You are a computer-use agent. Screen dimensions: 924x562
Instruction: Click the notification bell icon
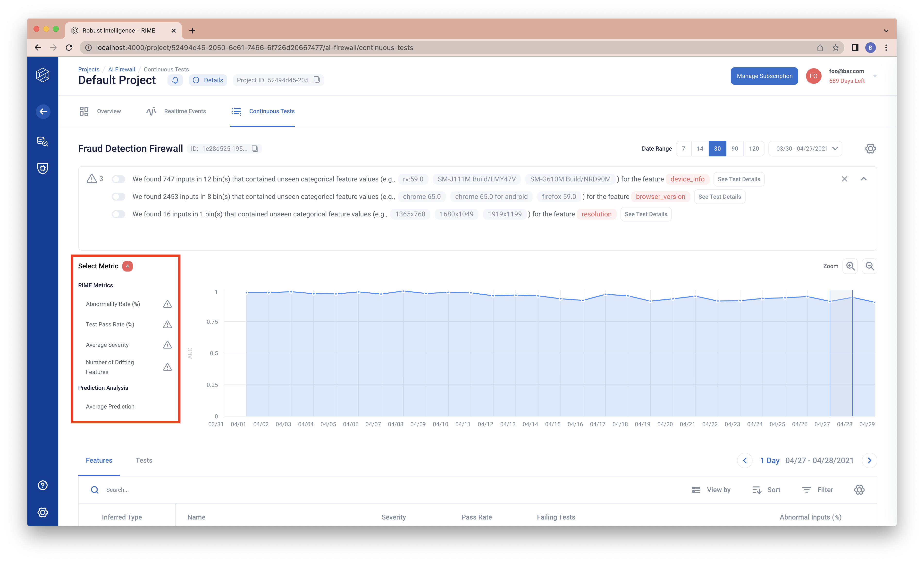point(175,80)
